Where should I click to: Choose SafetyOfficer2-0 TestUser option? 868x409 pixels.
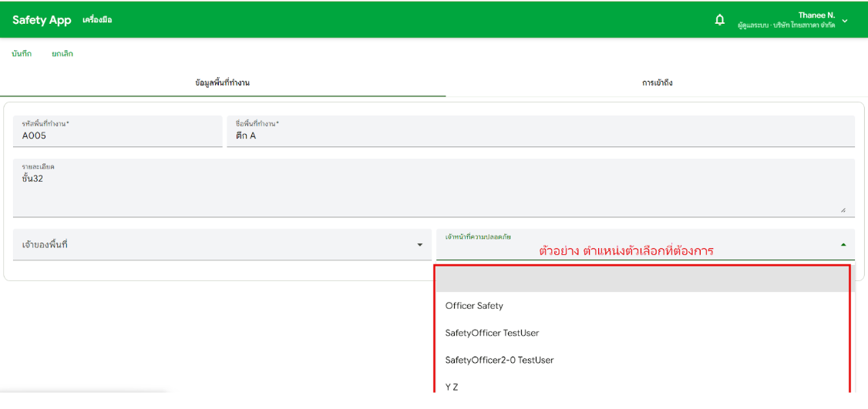(x=499, y=360)
